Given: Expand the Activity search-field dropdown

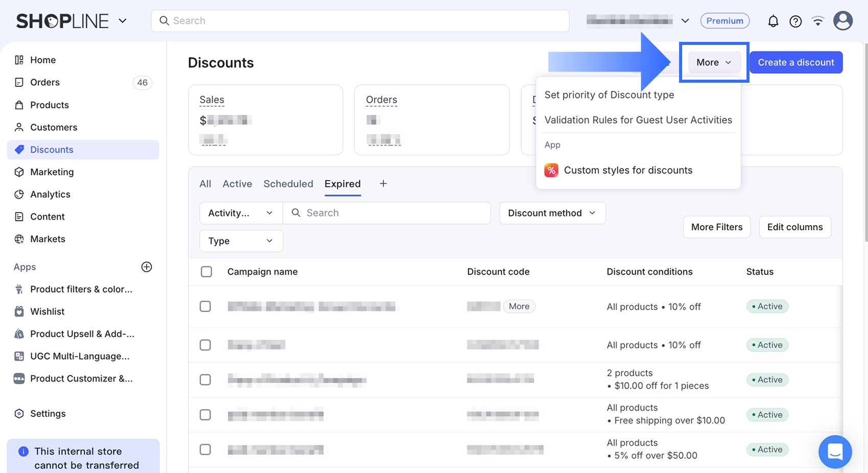Looking at the screenshot, I should [x=241, y=213].
